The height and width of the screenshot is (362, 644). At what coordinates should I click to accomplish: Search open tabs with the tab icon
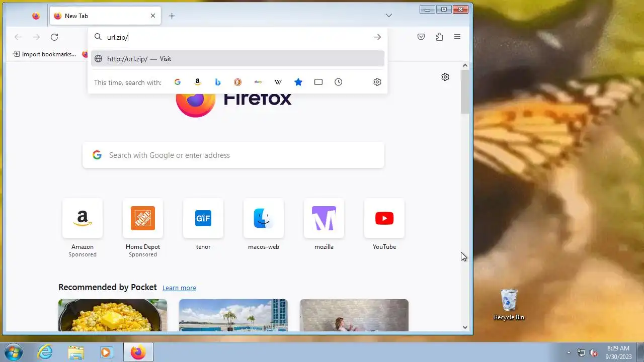pos(318,82)
